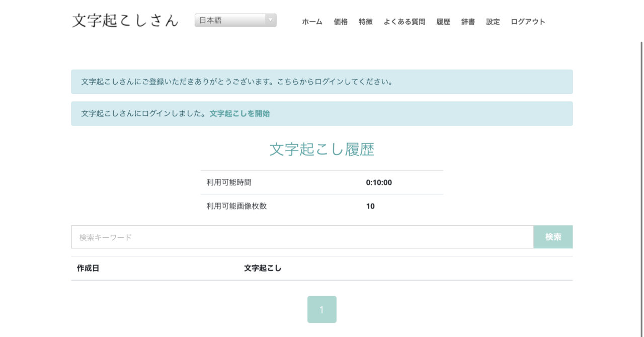Viewport: 644px width, 337px height.
Task: Switch to the 履歴 history page
Action: pyautogui.click(x=443, y=22)
